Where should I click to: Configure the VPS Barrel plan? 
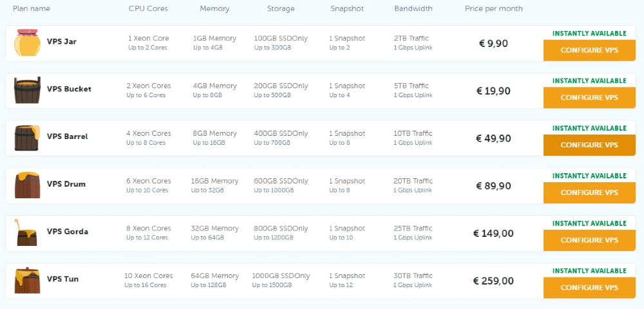tap(589, 145)
